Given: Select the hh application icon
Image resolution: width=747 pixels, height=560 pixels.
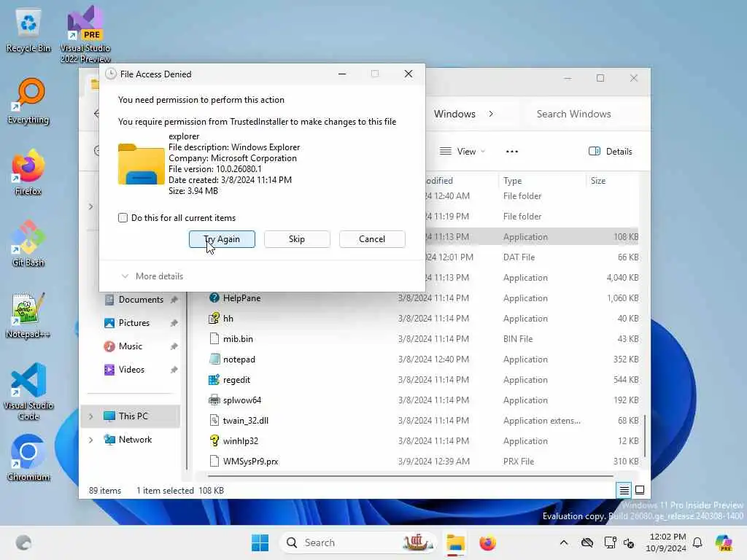Looking at the screenshot, I should pyautogui.click(x=214, y=318).
